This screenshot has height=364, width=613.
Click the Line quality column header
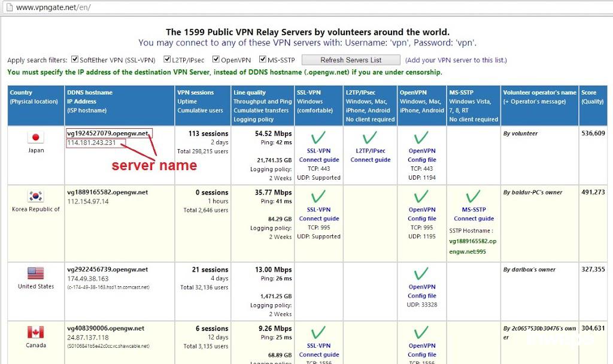(263, 105)
